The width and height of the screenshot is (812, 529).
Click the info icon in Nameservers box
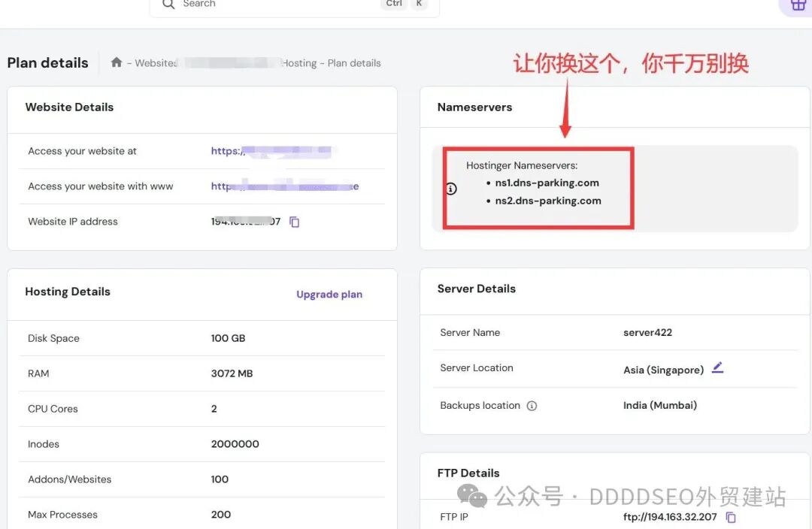451,189
